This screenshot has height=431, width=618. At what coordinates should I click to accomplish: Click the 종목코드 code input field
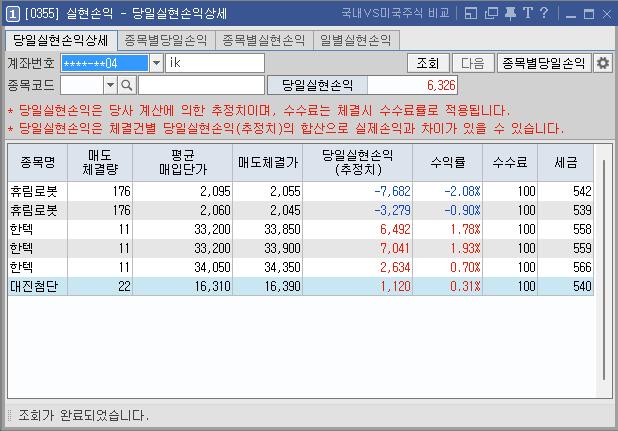tap(82, 85)
